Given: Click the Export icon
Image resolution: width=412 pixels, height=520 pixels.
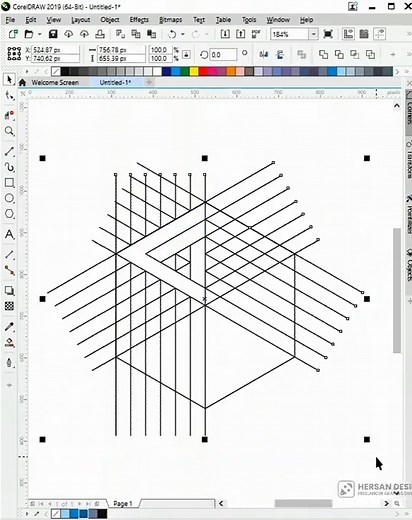Looking at the screenshot, I should pos(240,34).
